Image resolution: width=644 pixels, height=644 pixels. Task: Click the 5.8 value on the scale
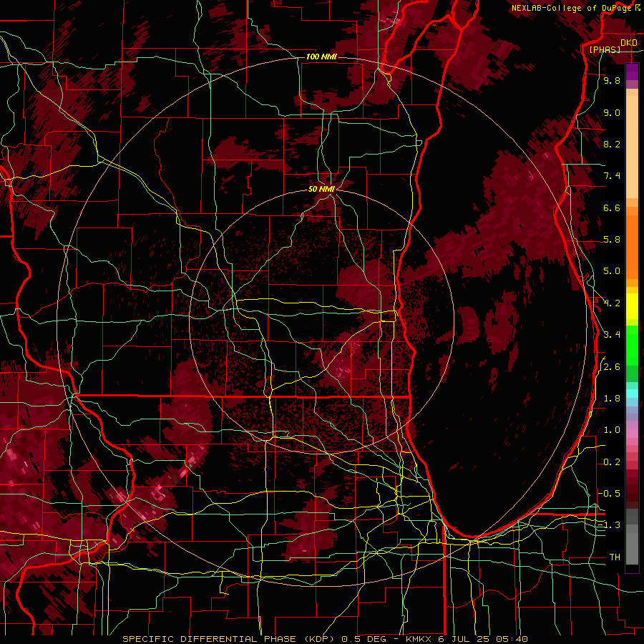click(x=612, y=240)
